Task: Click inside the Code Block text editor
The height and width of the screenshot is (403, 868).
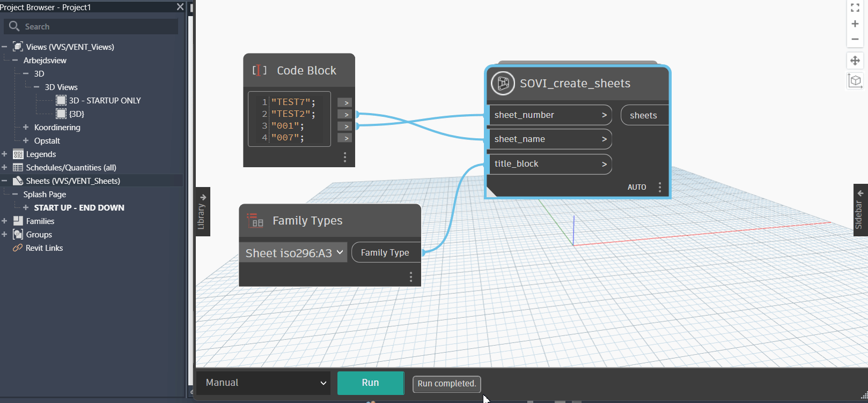Action: point(289,119)
